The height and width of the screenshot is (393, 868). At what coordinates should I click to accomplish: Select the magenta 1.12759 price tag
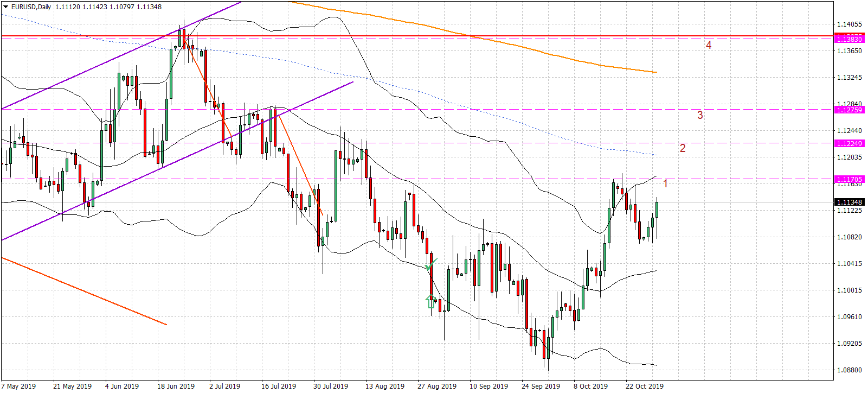coord(850,110)
